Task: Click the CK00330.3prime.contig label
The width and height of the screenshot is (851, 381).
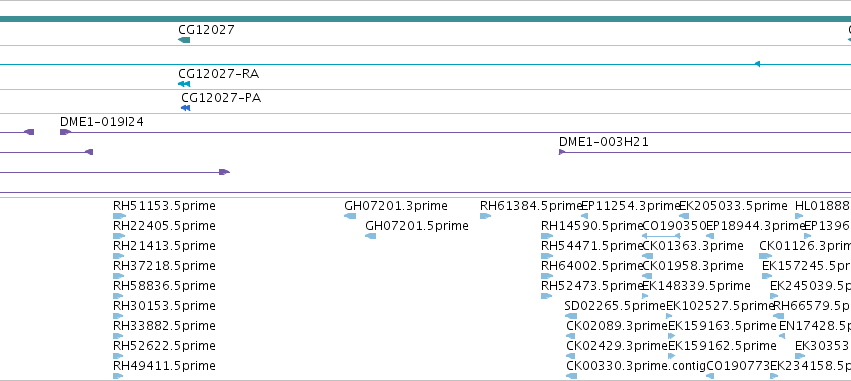Action: pyautogui.click(x=636, y=366)
